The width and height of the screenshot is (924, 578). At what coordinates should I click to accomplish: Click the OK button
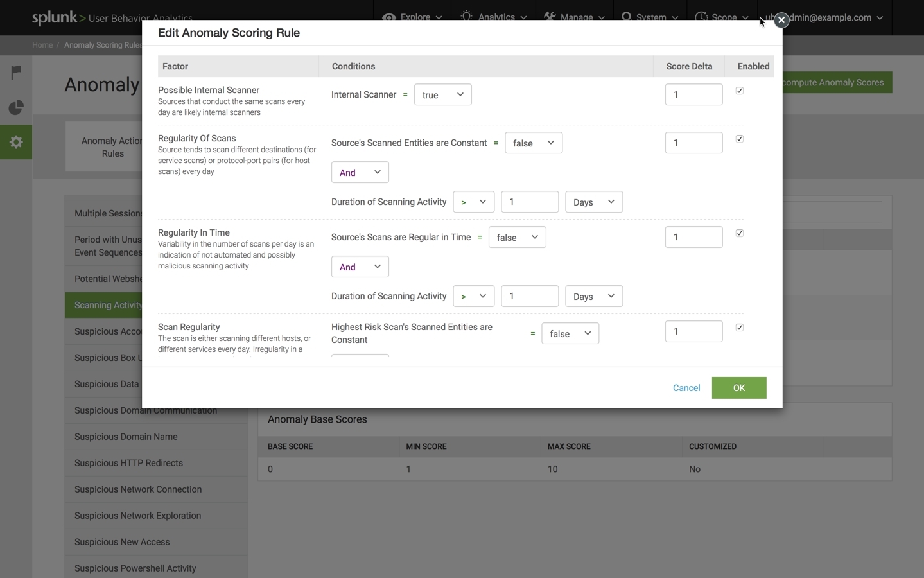click(x=738, y=388)
